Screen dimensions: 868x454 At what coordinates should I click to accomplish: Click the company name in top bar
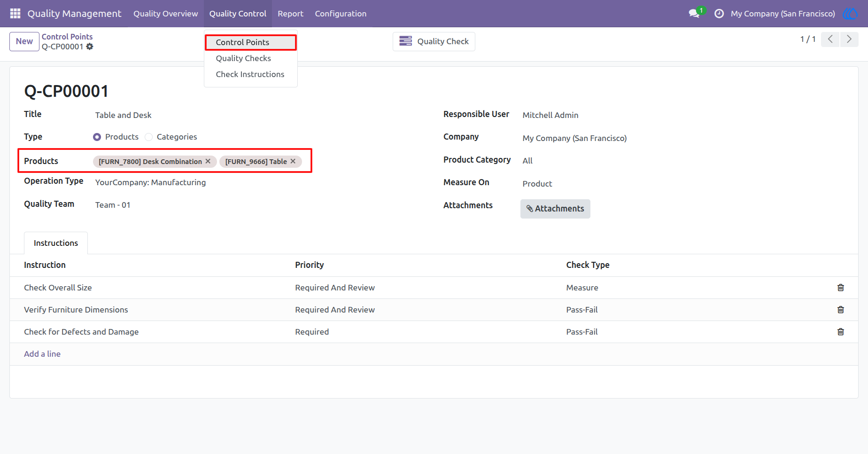pos(783,14)
